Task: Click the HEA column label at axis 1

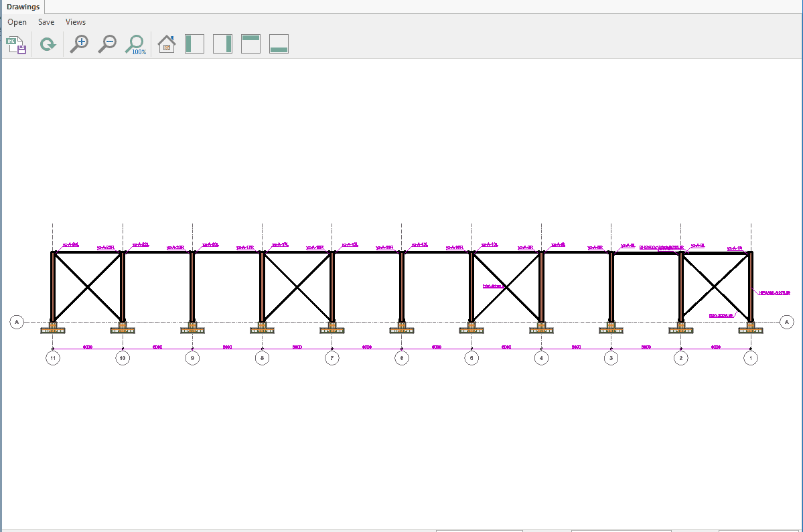Action: [774, 292]
